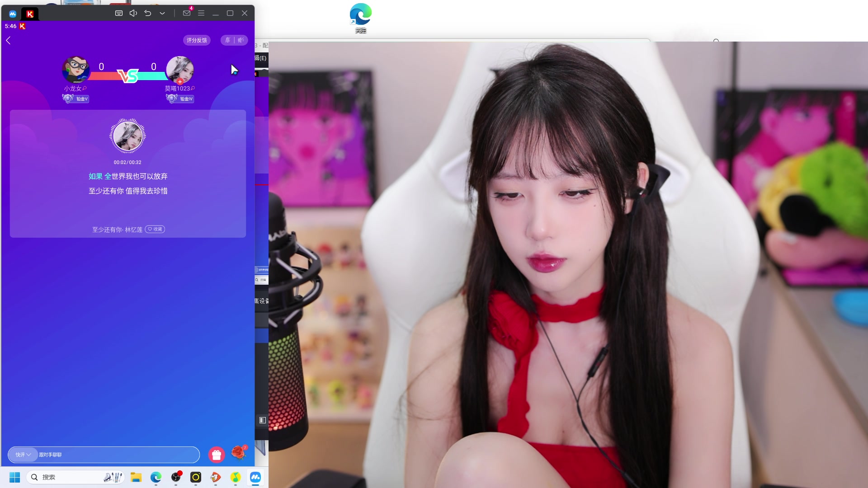Open the emulator home tab icon
This screenshot has height=488, width=868.
coord(13,14)
